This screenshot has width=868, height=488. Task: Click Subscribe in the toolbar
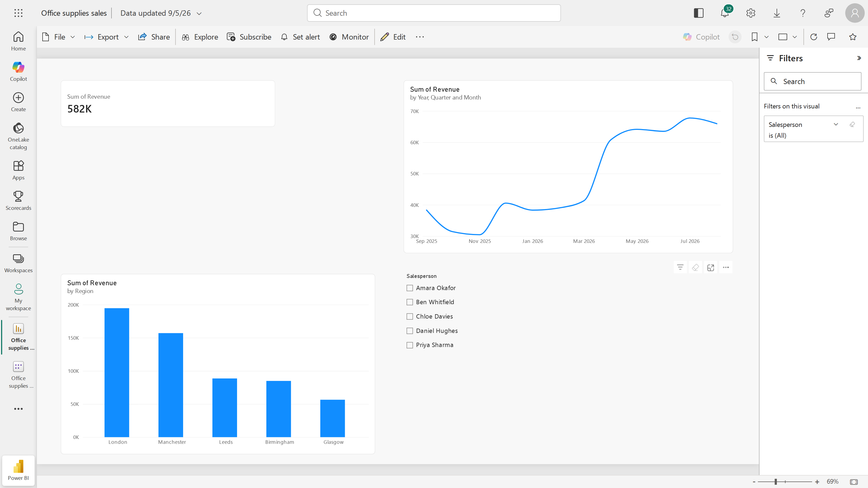pos(249,37)
